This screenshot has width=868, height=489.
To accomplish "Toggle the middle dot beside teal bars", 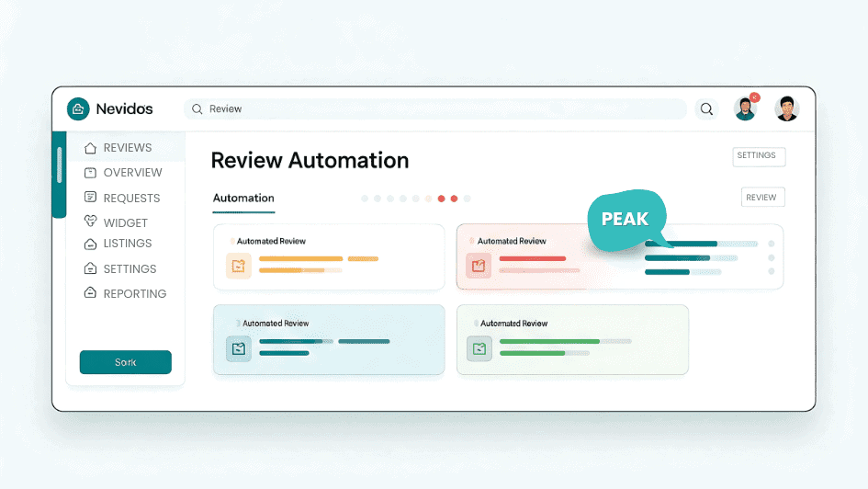I will pyautogui.click(x=772, y=257).
